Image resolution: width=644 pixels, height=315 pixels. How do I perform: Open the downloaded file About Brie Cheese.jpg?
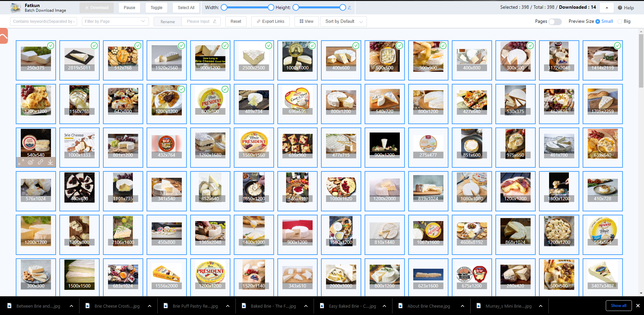(x=429, y=306)
